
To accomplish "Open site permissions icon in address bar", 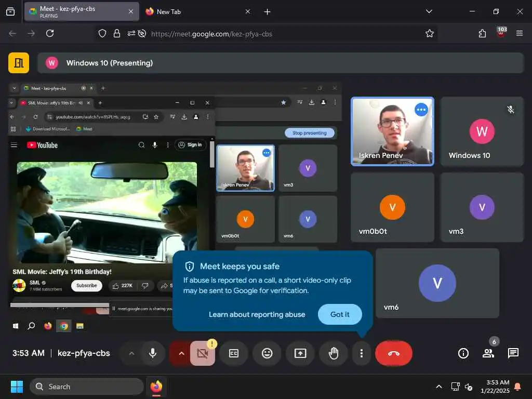I will (x=131, y=33).
